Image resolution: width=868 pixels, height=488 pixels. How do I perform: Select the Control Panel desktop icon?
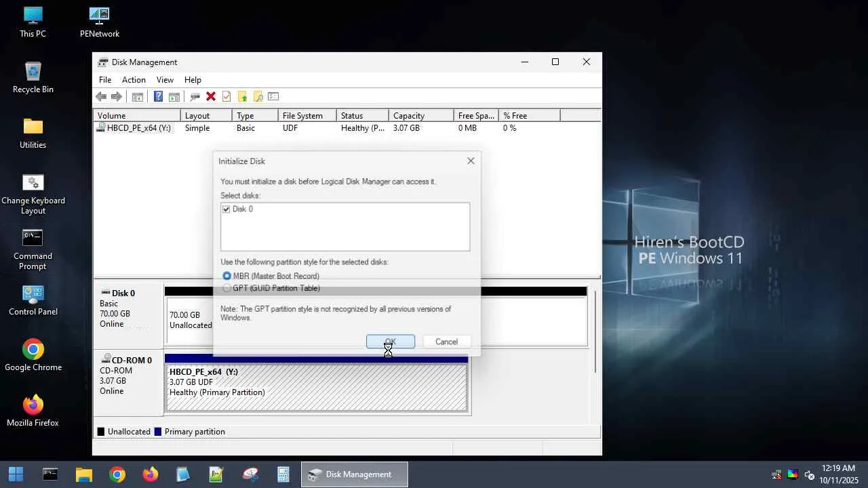[x=33, y=300]
